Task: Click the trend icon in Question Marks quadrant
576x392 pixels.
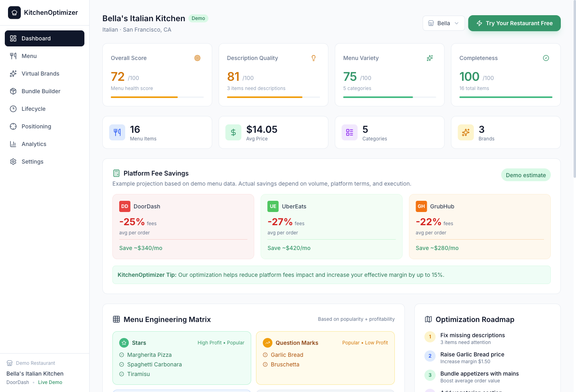Action: [x=268, y=343]
